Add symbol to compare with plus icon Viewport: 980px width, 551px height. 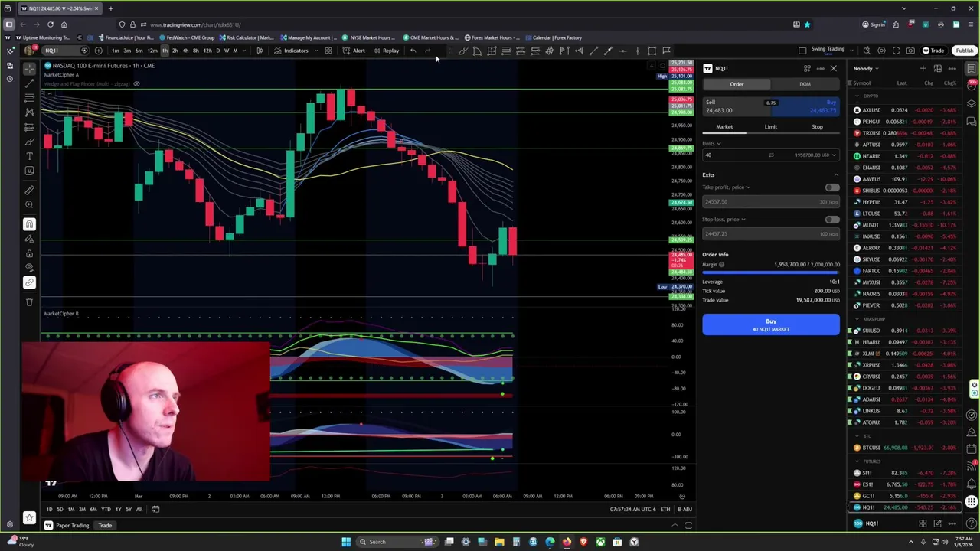(x=98, y=51)
